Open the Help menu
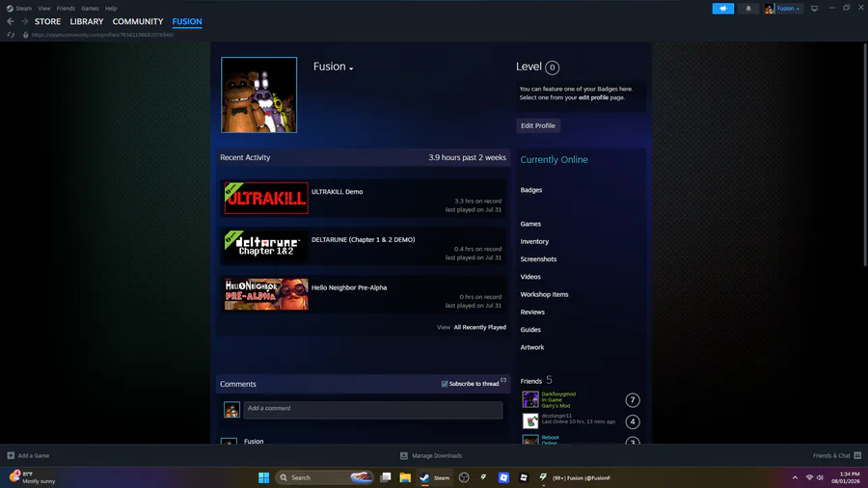Screen dimensions: 868x488 click(x=111, y=9)
